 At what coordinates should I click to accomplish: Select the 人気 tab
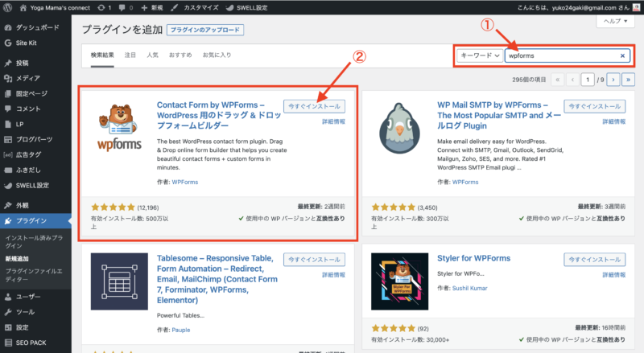coord(152,55)
